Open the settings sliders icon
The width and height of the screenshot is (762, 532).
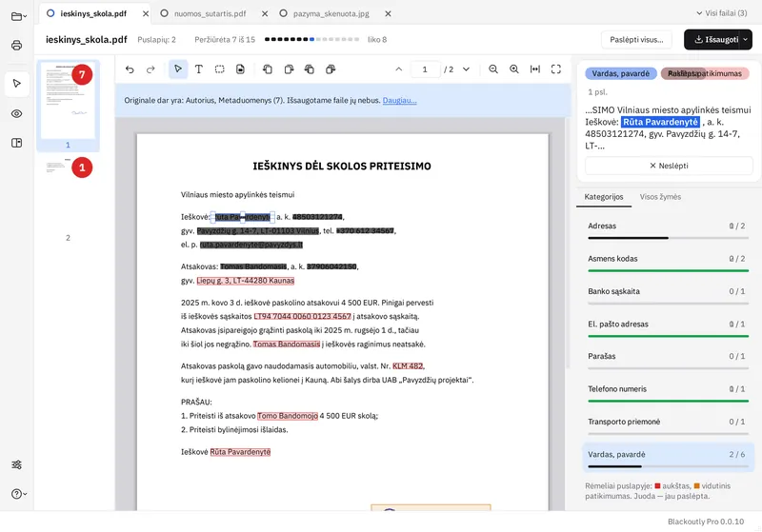pos(16,464)
